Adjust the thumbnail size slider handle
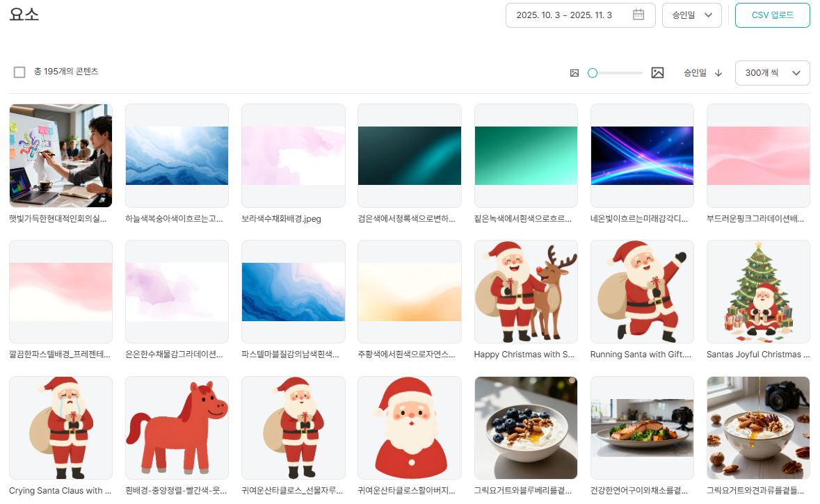The image size is (820, 504). tap(593, 73)
